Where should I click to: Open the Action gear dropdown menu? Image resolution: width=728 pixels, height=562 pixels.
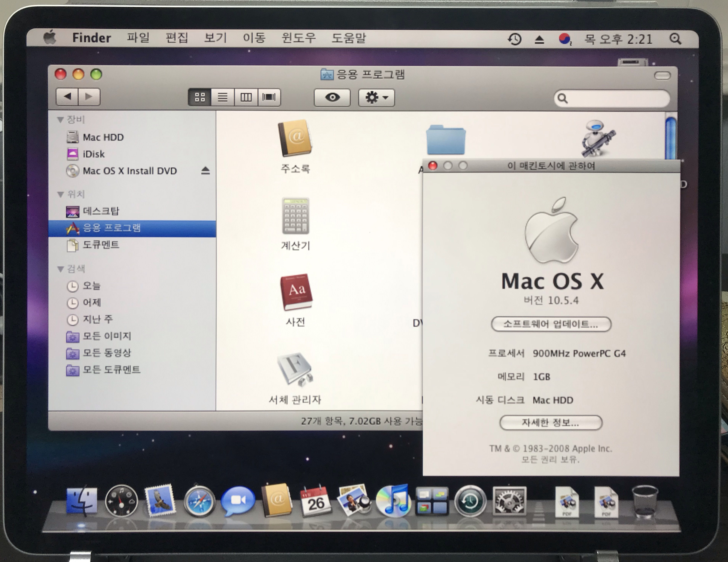[376, 98]
